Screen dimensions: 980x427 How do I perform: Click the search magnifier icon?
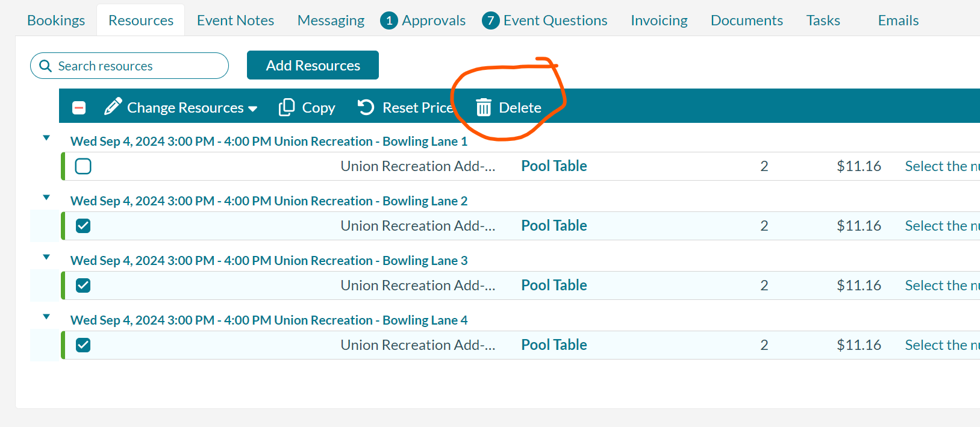pyautogui.click(x=45, y=66)
